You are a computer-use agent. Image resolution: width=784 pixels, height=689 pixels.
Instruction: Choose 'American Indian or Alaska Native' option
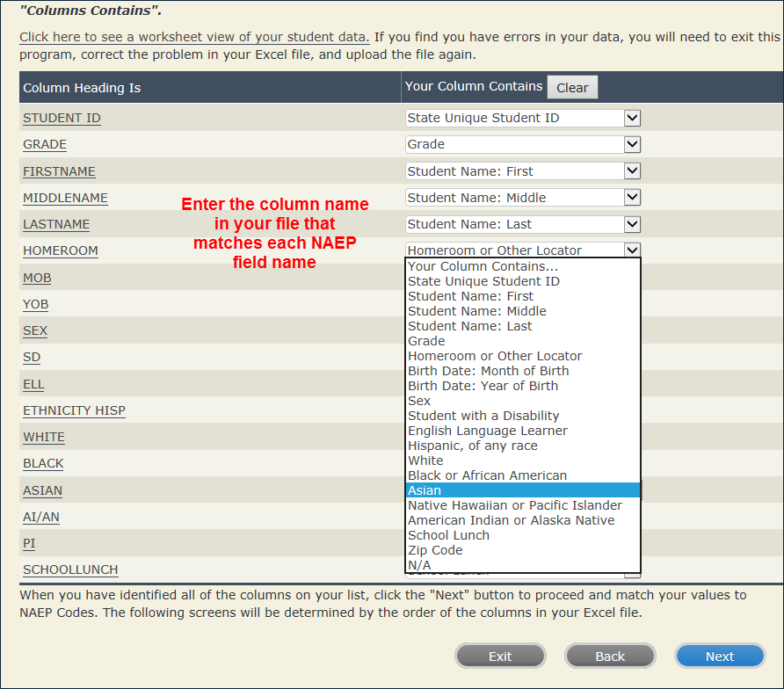[x=523, y=520]
